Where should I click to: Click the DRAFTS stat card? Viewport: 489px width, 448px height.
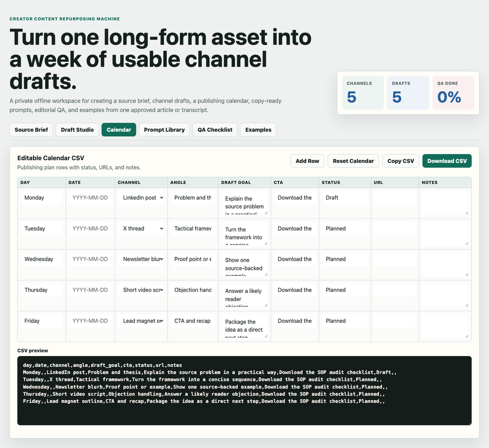[x=408, y=93]
